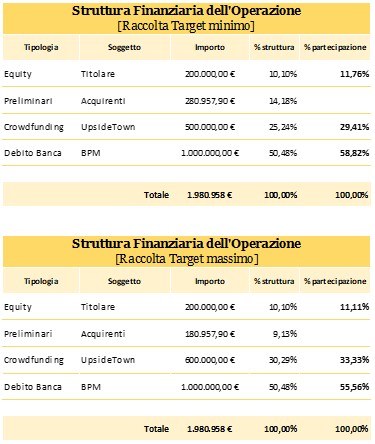
Task: Select the Soggetto header in the first table
Action: coord(124,47)
